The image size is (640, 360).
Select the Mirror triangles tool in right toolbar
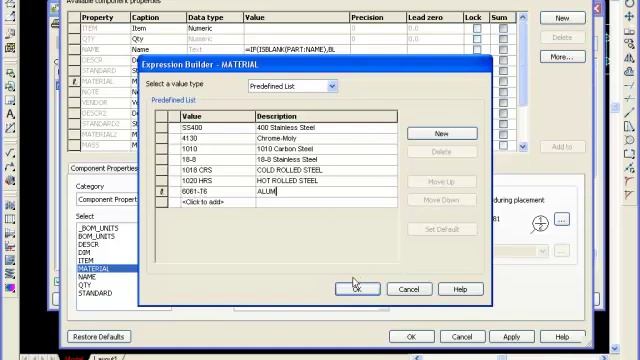coord(629,58)
